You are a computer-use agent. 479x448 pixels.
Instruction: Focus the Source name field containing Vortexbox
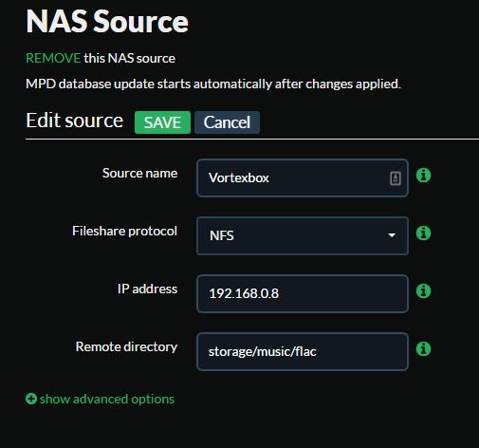pos(303,177)
